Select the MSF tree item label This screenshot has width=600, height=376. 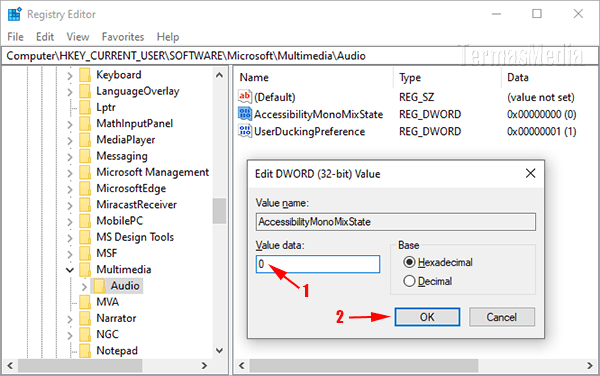107,253
